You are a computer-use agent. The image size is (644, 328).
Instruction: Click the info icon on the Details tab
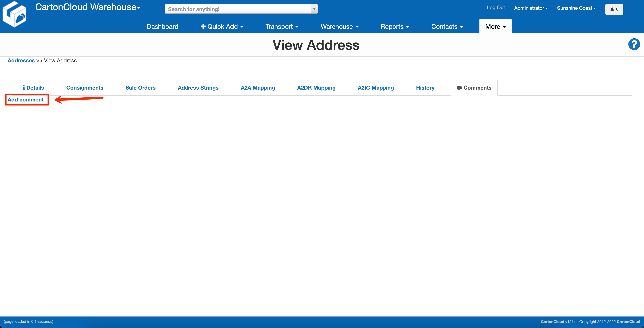pos(24,88)
